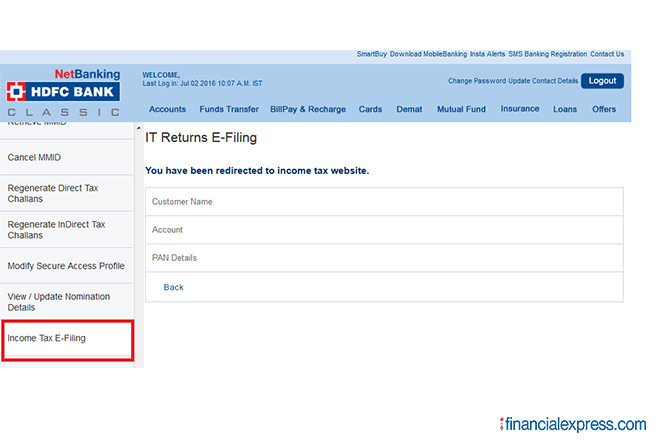This screenshot has width=660, height=440.
Task: Open the Contact Us link
Action: (x=606, y=54)
